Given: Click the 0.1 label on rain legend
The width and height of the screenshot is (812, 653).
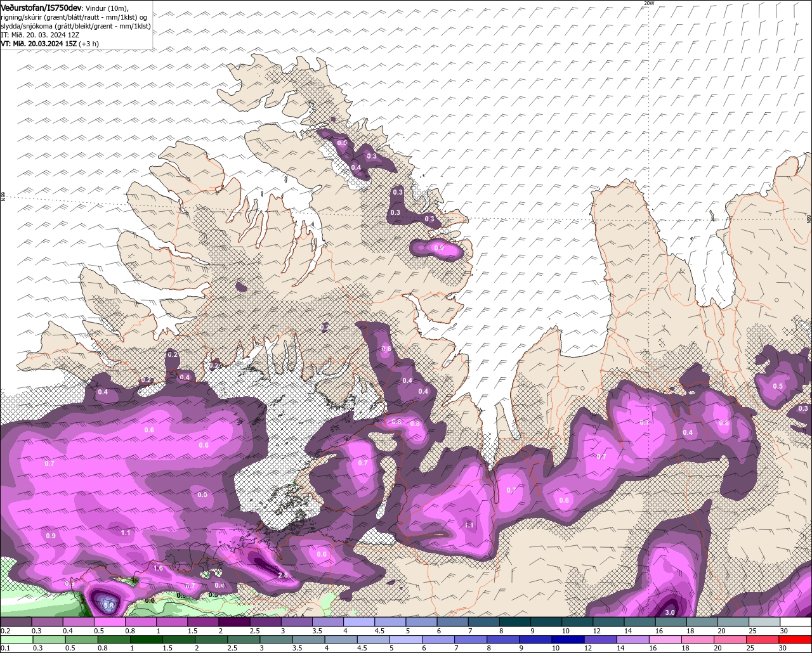Looking at the screenshot, I should [x=5, y=648].
